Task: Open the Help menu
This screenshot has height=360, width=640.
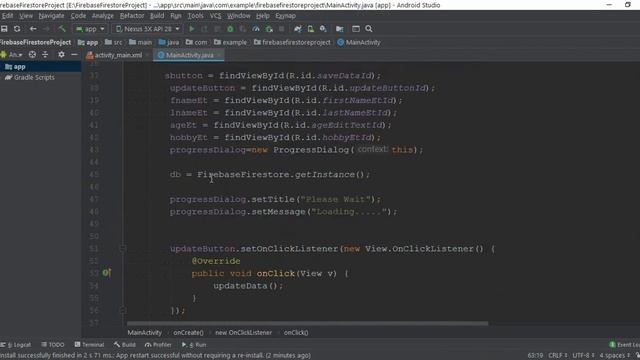Action: coord(263,16)
